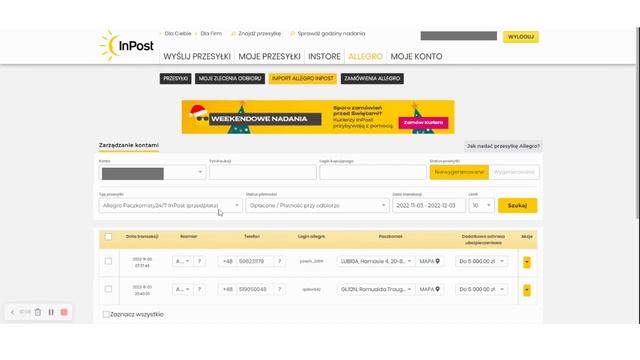
Task: Select Niewygenerowane status toggle
Action: 459,172
